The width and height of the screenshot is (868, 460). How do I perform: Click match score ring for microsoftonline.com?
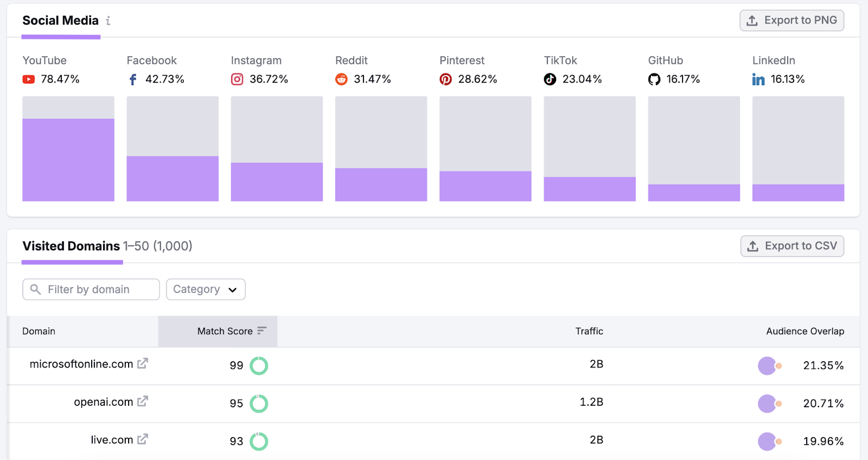(259, 366)
